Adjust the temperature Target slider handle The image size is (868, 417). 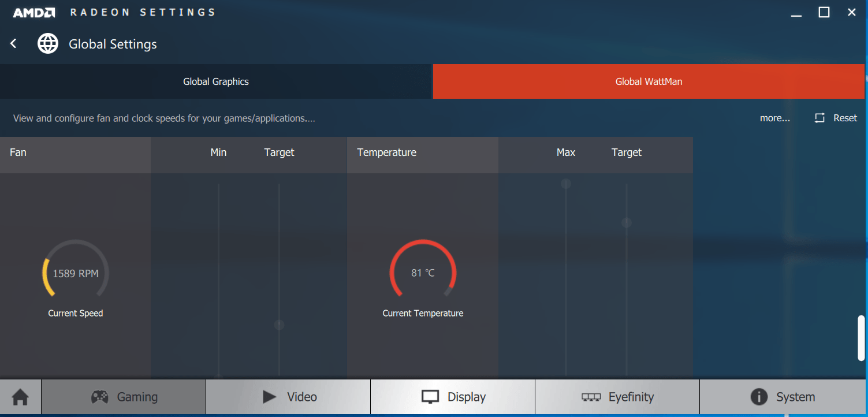click(x=627, y=222)
